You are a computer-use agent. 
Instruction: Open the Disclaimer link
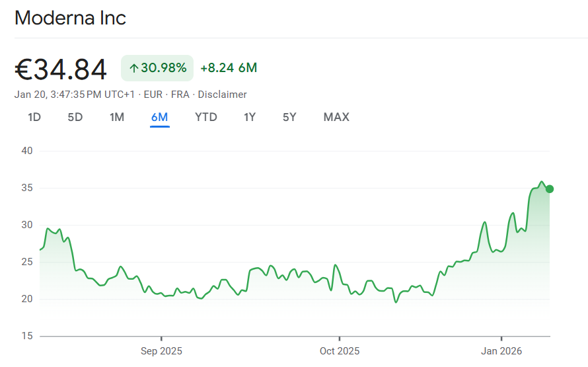coord(223,95)
